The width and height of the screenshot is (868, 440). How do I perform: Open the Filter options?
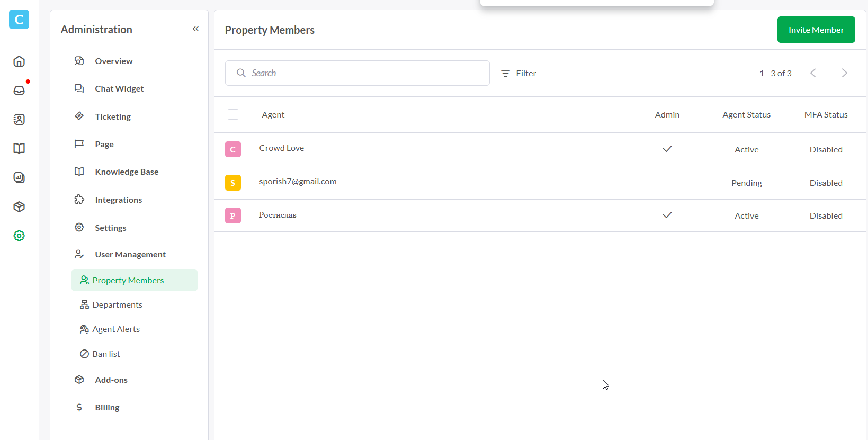(x=519, y=73)
